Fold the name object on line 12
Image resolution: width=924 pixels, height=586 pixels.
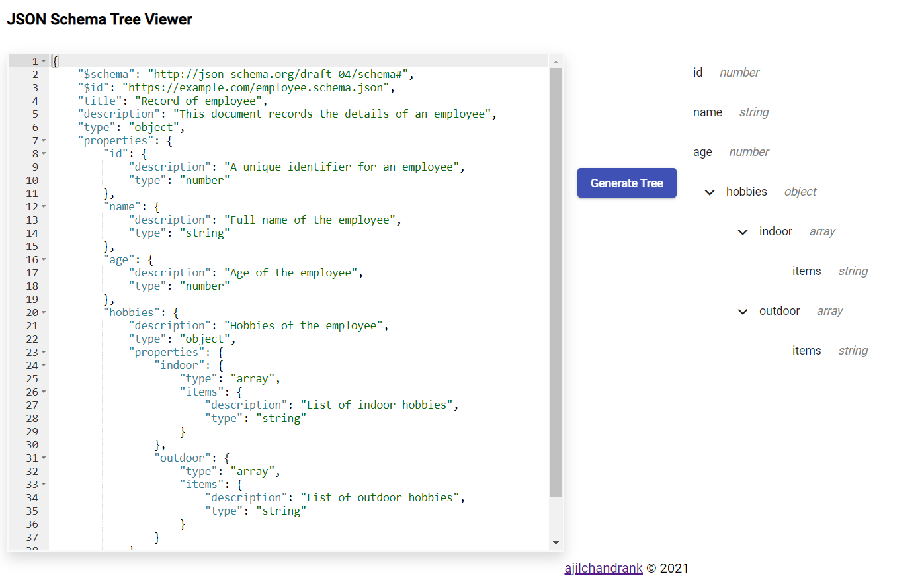44,206
